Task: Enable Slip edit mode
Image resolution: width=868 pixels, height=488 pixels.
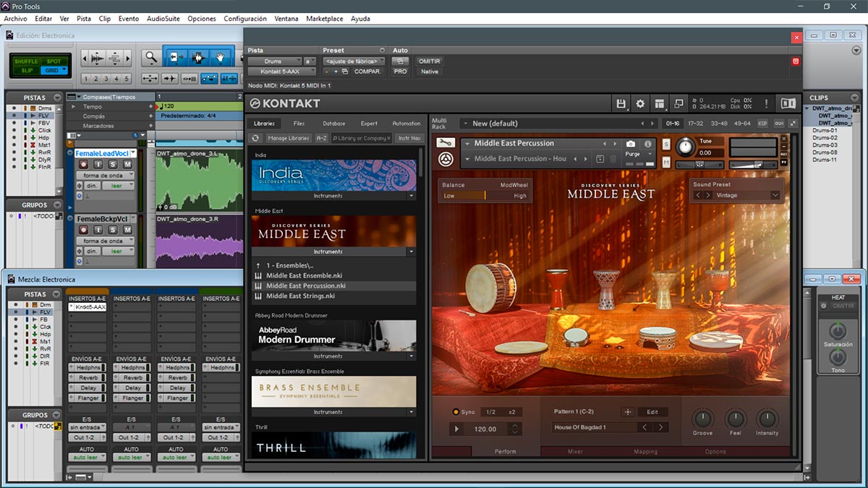Action: [x=26, y=70]
